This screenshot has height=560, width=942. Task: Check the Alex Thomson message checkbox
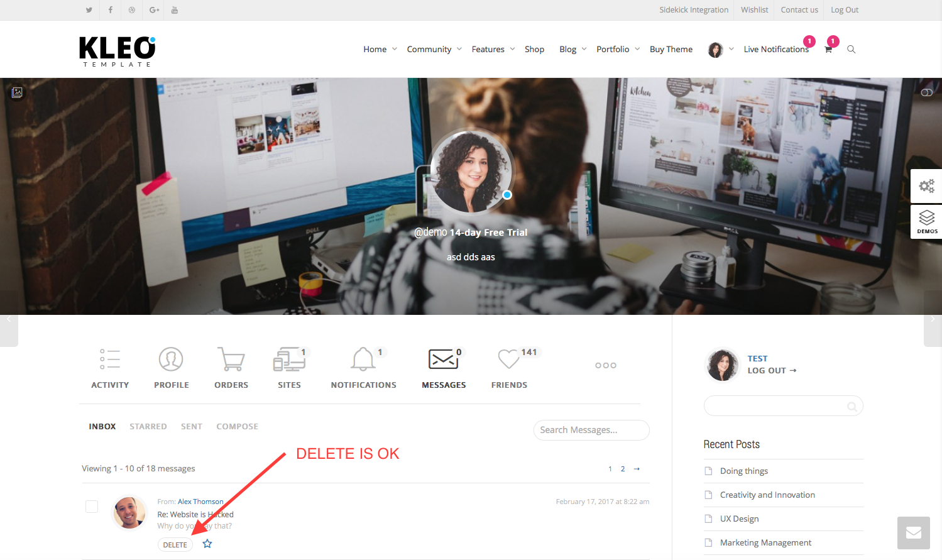[x=92, y=507]
